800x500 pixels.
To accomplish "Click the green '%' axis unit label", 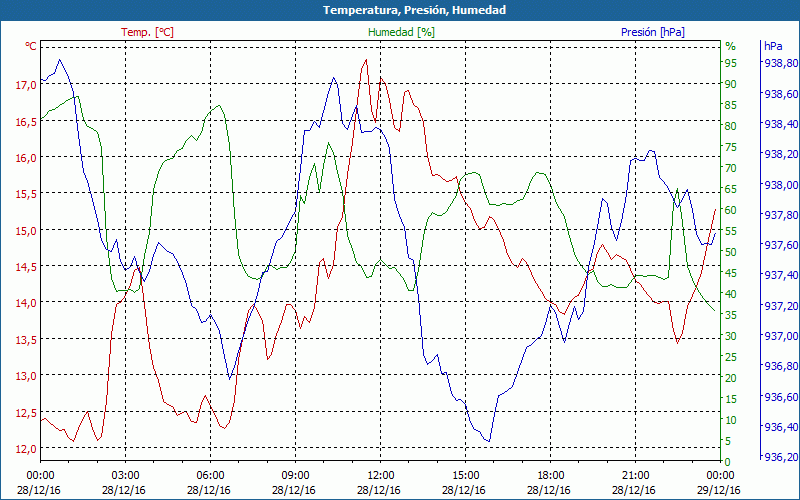I will [x=731, y=46].
